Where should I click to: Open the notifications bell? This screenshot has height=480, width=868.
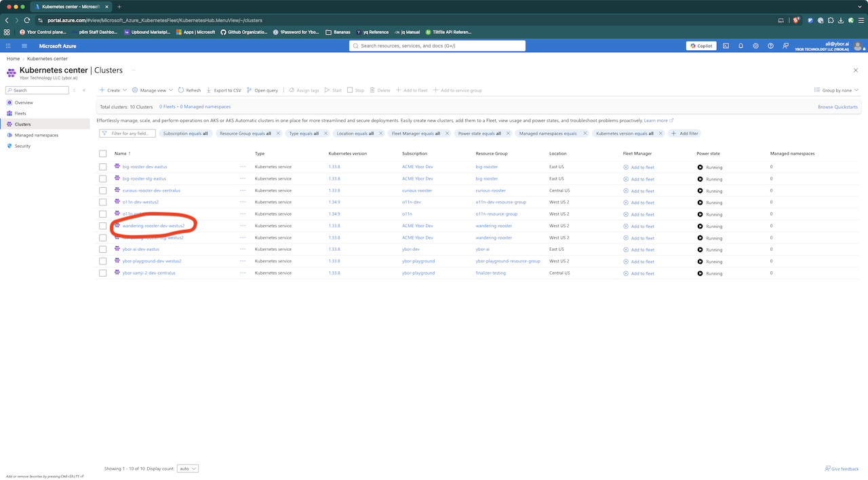pos(741,46)
